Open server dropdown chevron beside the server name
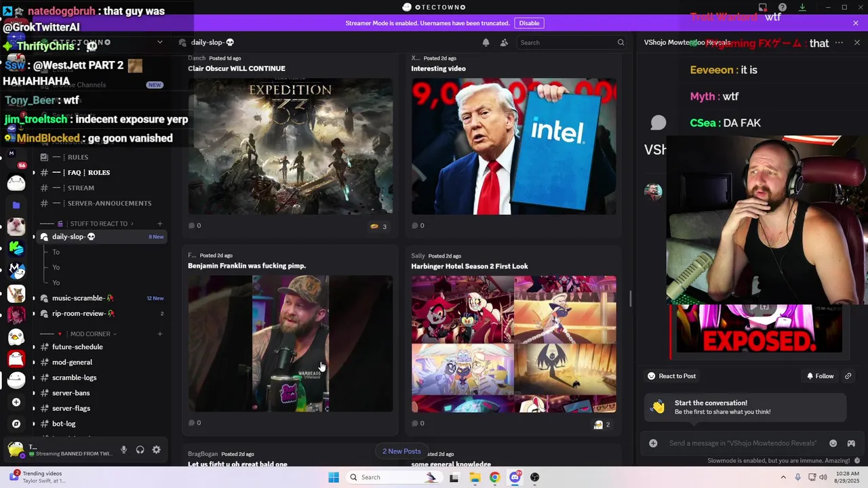 point(160,42)
